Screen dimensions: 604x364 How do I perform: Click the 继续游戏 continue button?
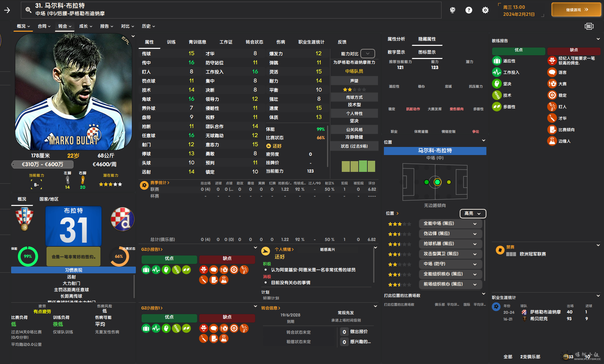(x=576, y=10)
